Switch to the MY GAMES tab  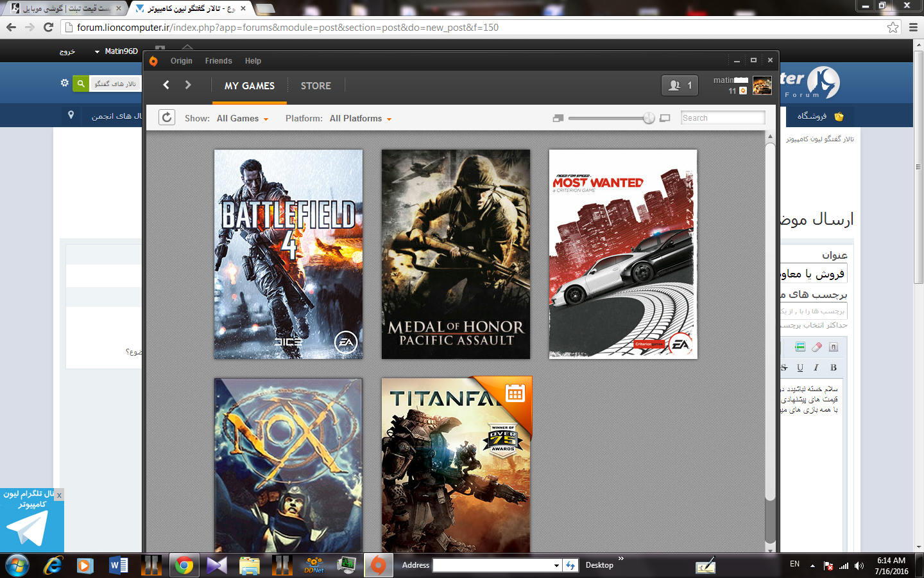pyautogui.click(x=250, y=85)
